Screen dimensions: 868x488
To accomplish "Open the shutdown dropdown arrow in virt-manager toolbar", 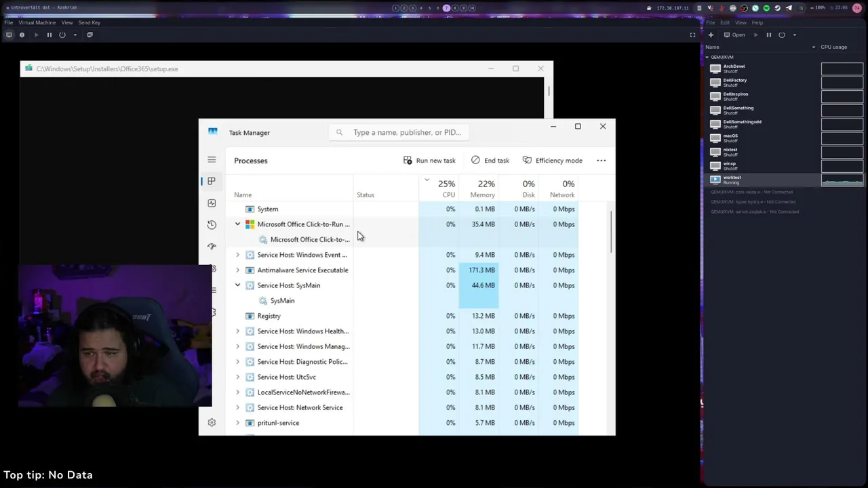I will pos(794,35).
